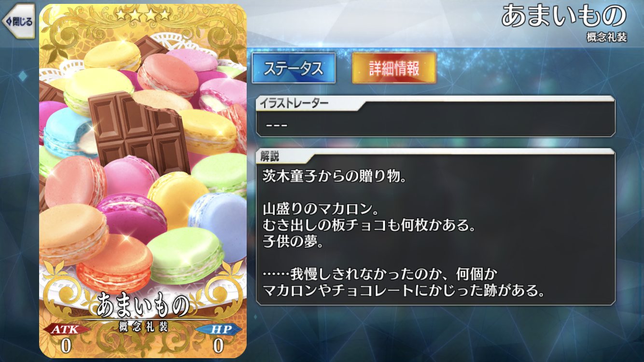Click the 概念礼装 subtitle under page title
This screenshot has height=362, width=644.
606,38
